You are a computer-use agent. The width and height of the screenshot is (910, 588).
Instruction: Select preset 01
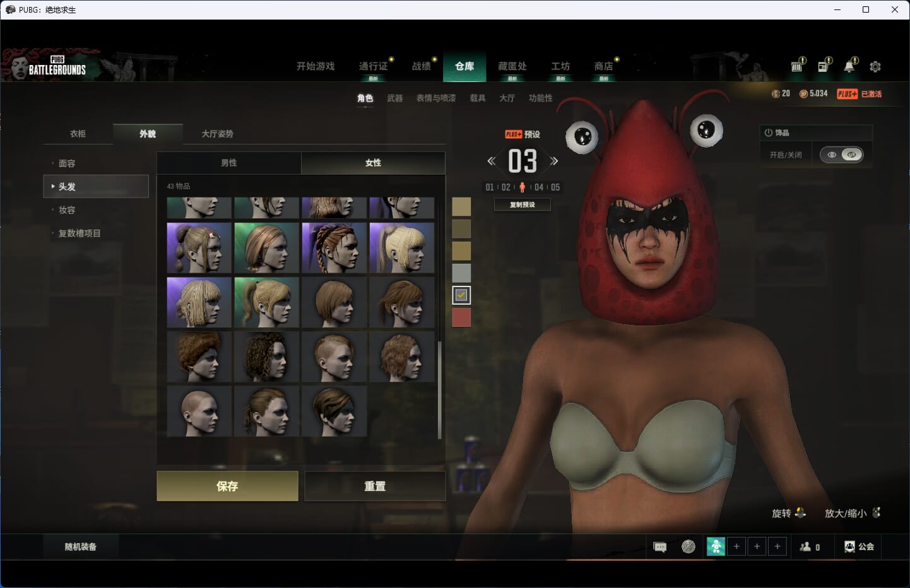(490, 187)
